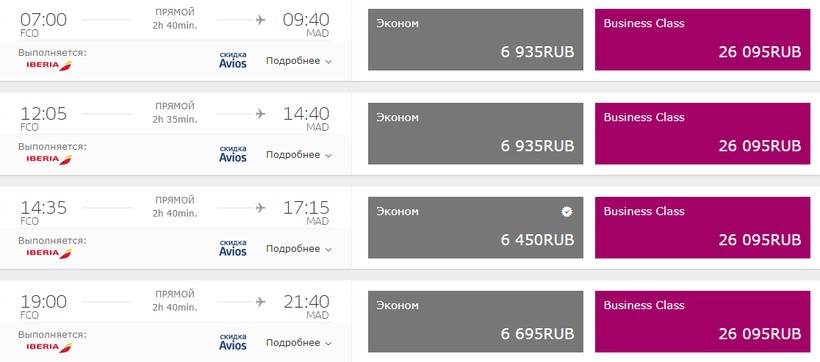Open Подробнее for the 19:00 departure

tap(299, 343)
